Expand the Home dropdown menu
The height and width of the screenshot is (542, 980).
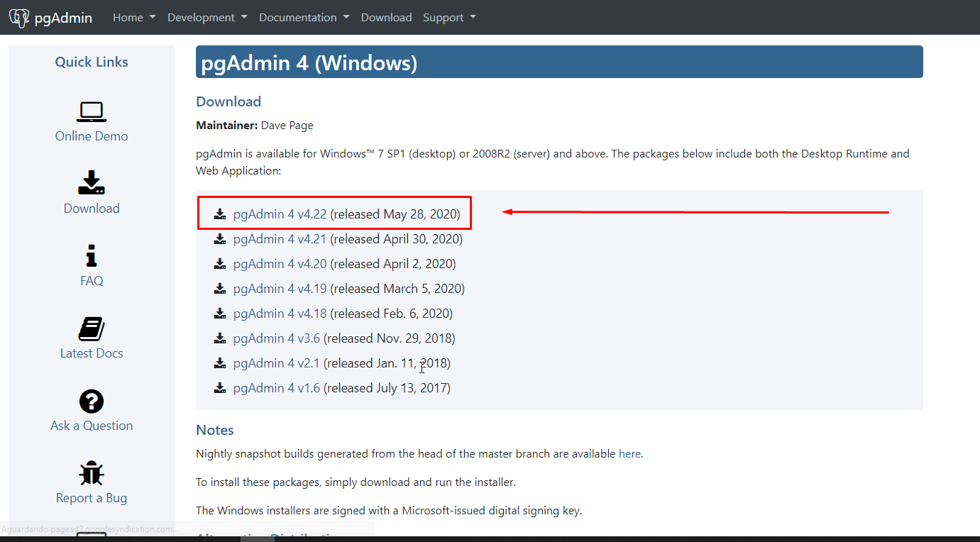pos(134,18)
